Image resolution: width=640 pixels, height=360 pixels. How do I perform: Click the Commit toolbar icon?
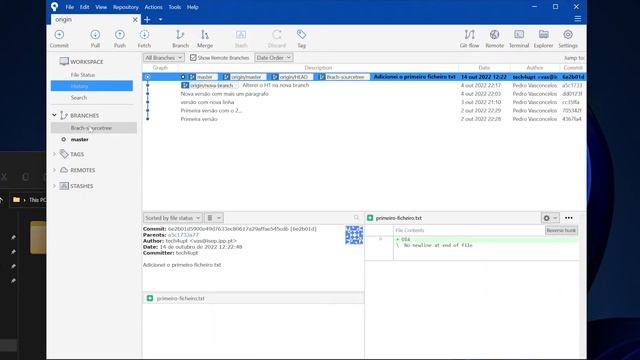point(59,39)
